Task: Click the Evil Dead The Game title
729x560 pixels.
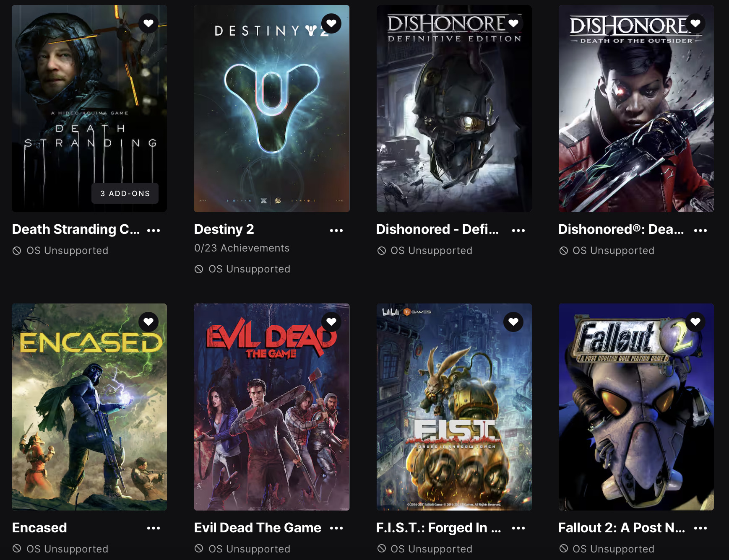Action: 258,527
